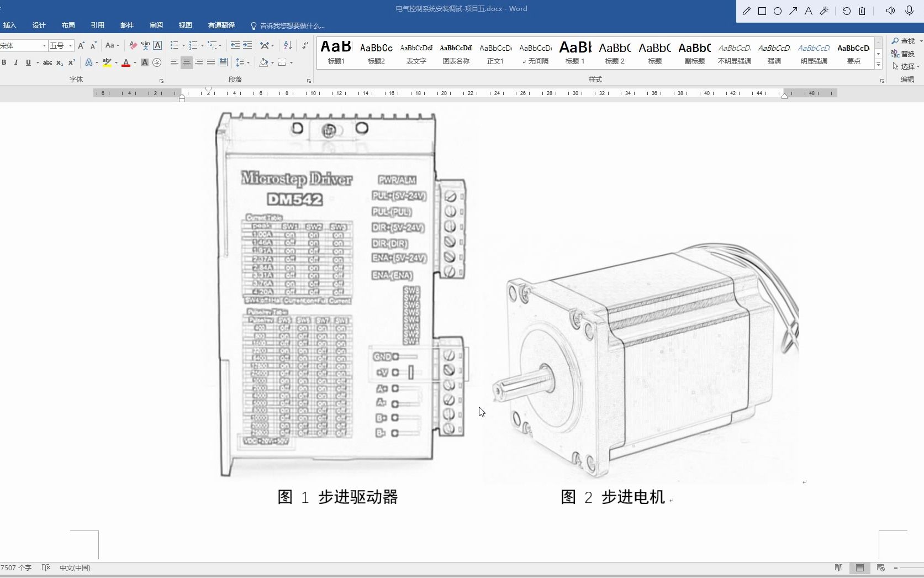Image resolution: width=924 pixels, height=578 pixels.
Task: Increase paragraph indent
Action: click(x=247, y=45)
